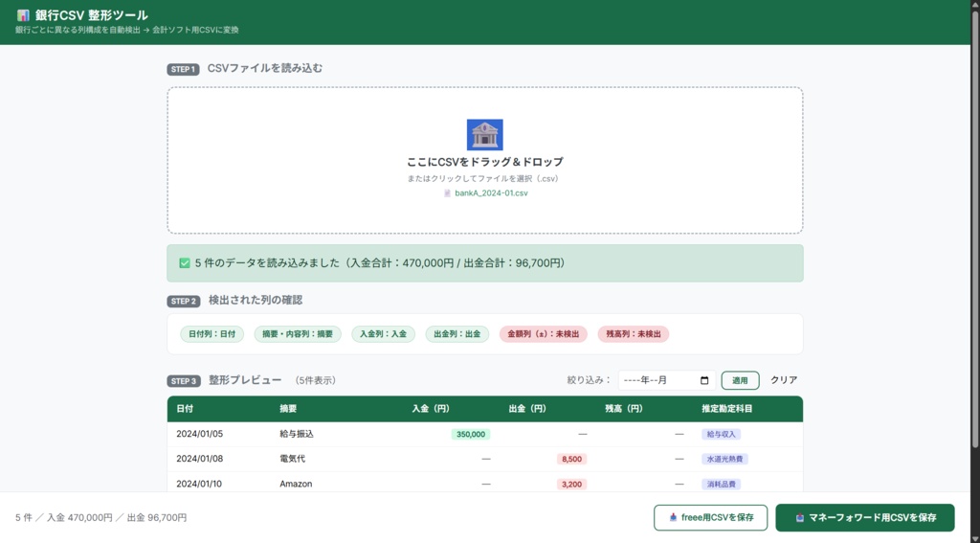Click the 入金列：入金 tag
The image size is (980, 543).
383,334
